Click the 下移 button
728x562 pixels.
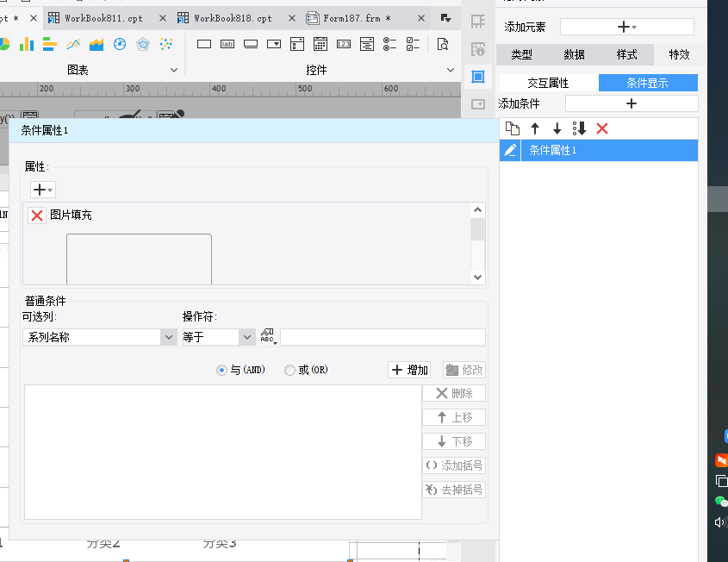pos(454,441)
